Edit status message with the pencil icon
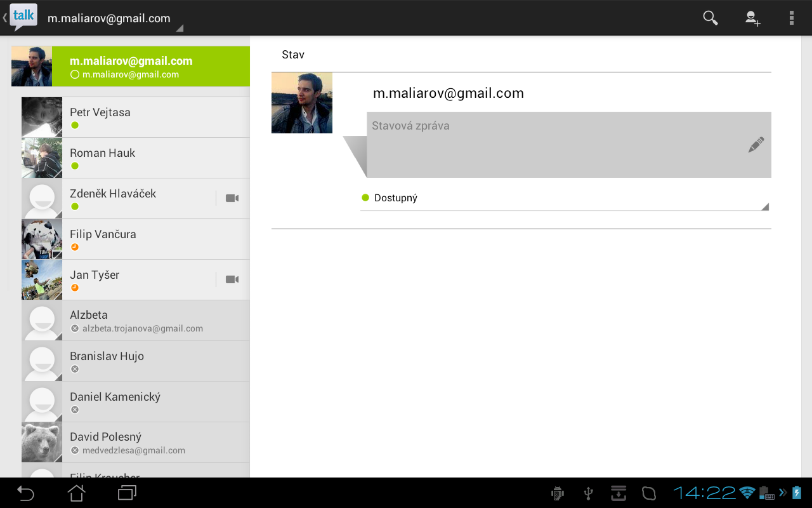 click(x=756, y=145)
